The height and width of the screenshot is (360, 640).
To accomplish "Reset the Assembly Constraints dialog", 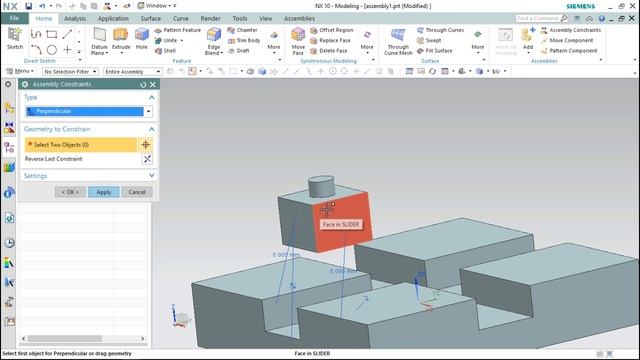I will (x=143, y=84).
